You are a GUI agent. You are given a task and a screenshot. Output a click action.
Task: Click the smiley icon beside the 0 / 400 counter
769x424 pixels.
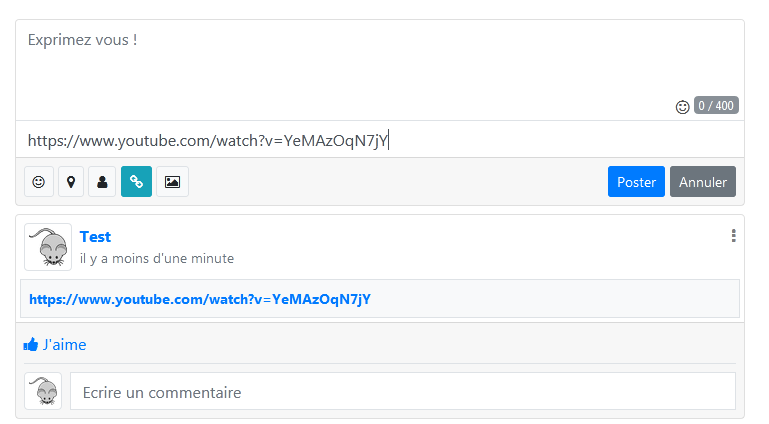[x=682, y=106]
